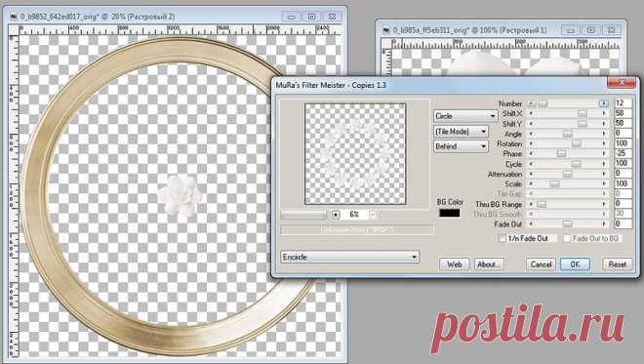Click the Number value input field
This screenshot has height=364, width=644.
pyautogui.click(x=623, y=103)
